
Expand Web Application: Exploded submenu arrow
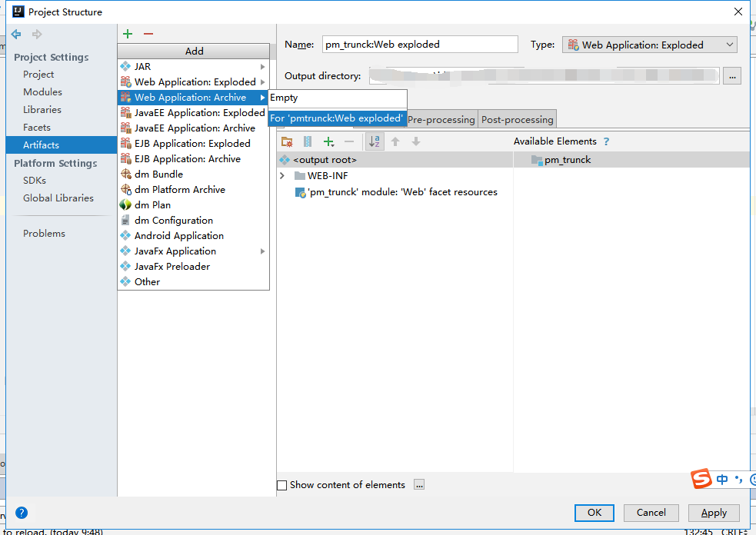pos(263,82)
